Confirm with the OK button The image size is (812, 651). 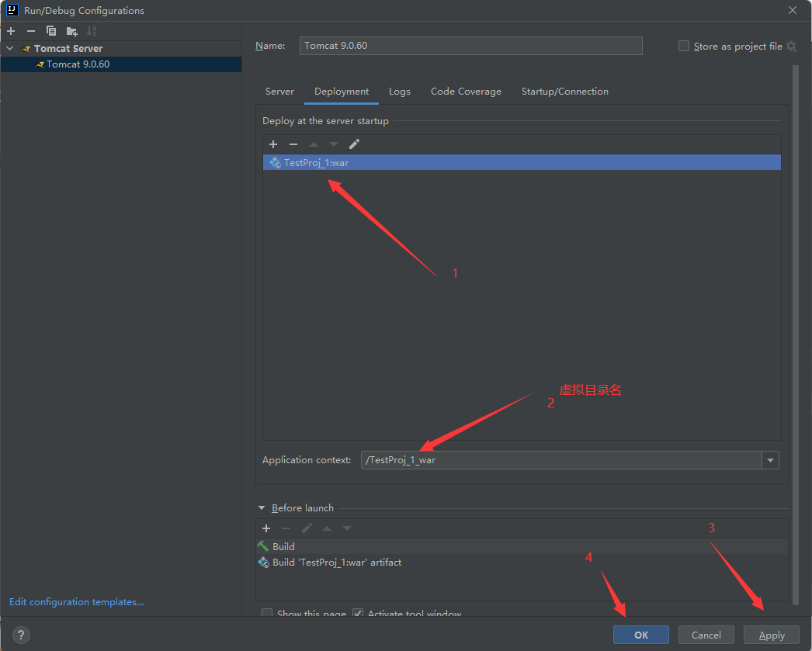point(641,635)
